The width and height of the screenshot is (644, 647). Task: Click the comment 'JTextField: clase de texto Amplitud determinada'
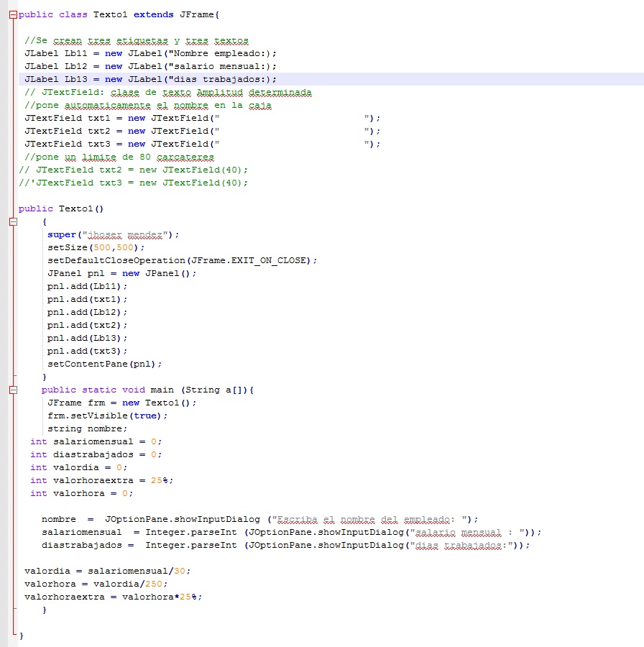[x=168, y=93]
